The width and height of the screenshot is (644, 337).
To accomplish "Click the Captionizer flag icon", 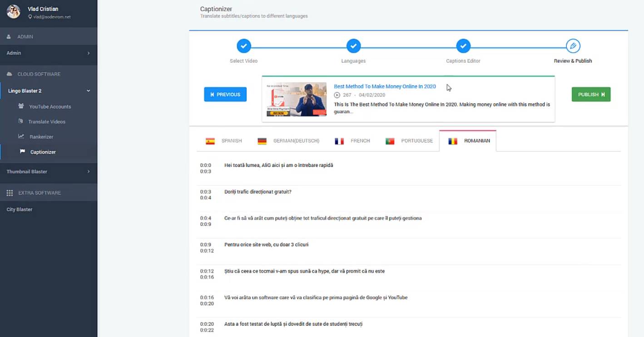I will tap(23, 151).
